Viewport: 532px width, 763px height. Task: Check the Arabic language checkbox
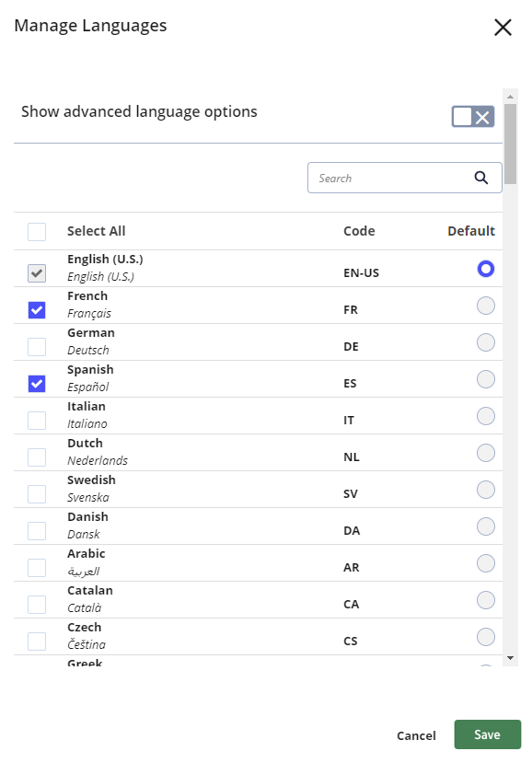[x=37, y=567]
